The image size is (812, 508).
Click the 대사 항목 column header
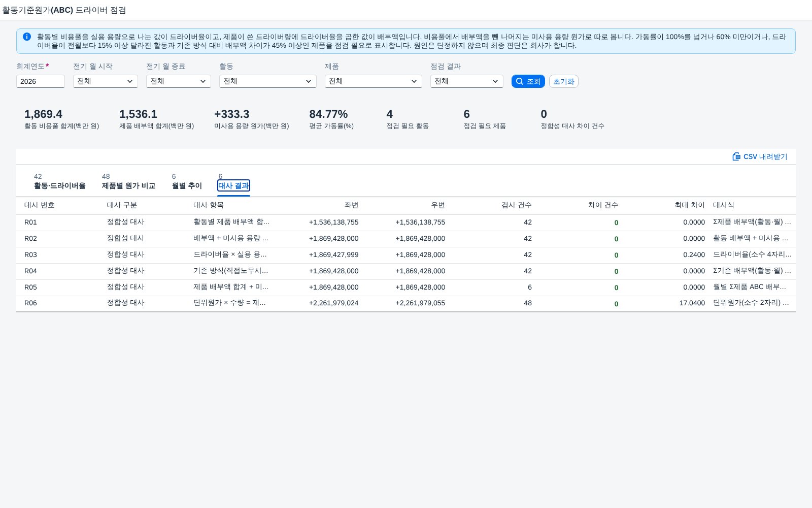tap(209, 205)
